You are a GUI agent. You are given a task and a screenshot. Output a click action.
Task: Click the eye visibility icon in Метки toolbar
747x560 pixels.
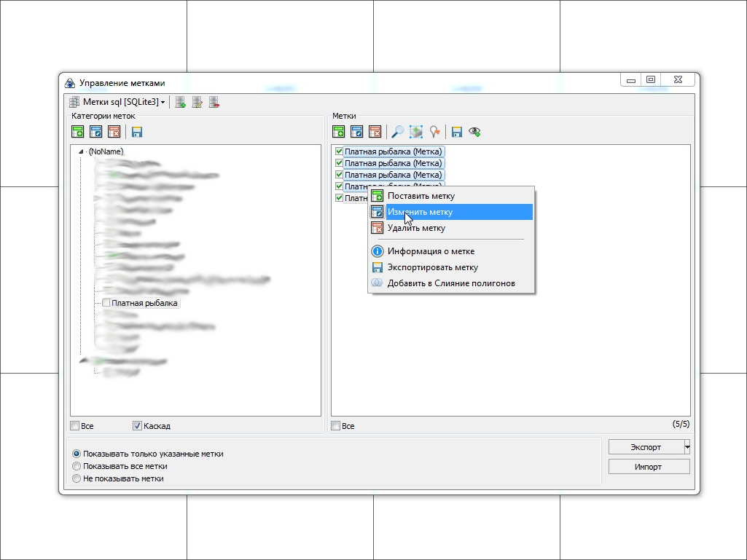[x=474, y=132]
